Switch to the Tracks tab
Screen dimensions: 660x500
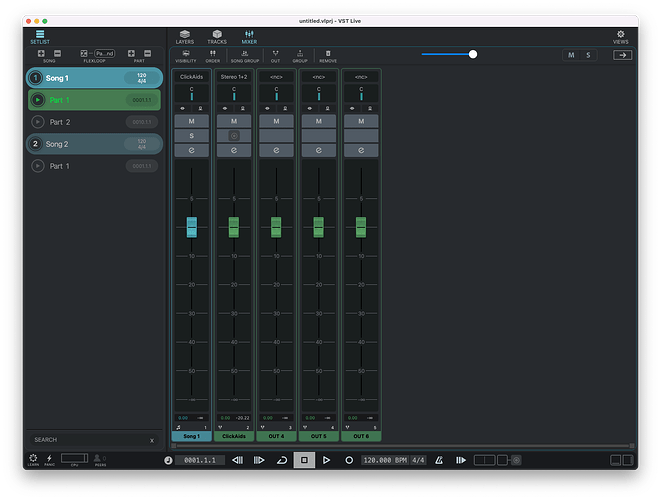click(217, 37)
